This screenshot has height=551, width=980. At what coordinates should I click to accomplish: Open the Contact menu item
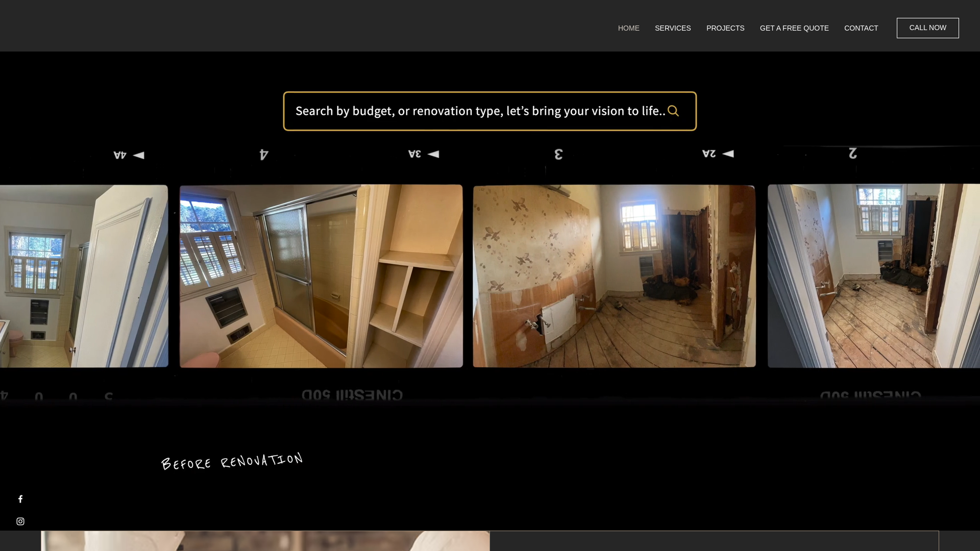[x=861, y=28]
